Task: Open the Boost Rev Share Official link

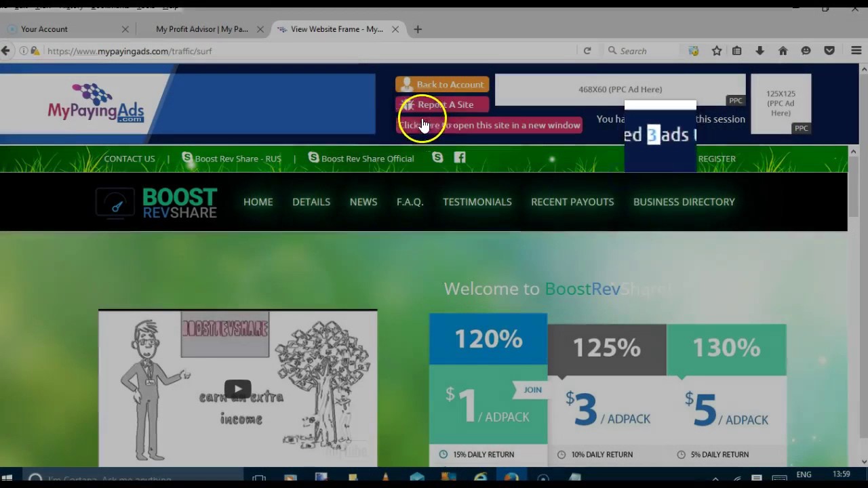Action: [x=368, y=159]
